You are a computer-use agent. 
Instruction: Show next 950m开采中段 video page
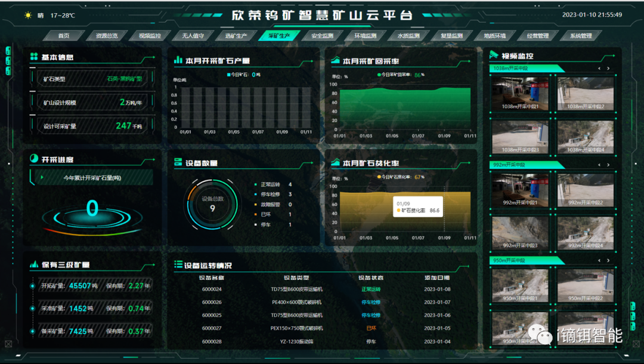pos(608,261)
